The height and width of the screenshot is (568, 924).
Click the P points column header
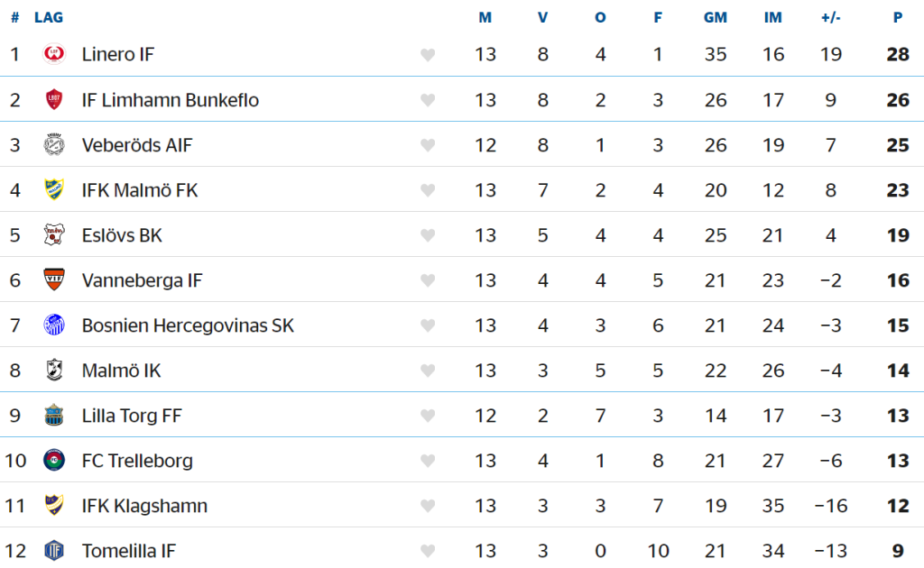(x=898, y=18)
